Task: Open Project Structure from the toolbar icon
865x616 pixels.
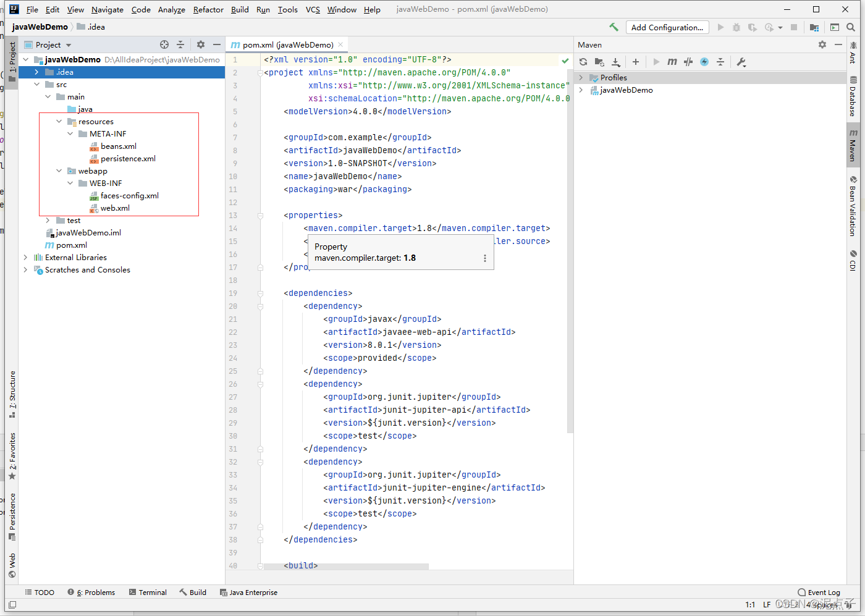Action: pyautogui.click(x=814, y=27)
